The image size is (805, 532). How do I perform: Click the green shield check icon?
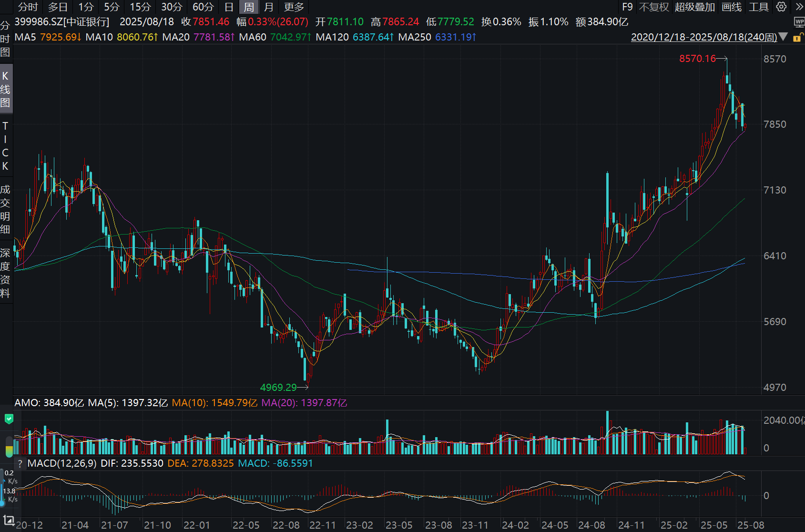point(9,419)
